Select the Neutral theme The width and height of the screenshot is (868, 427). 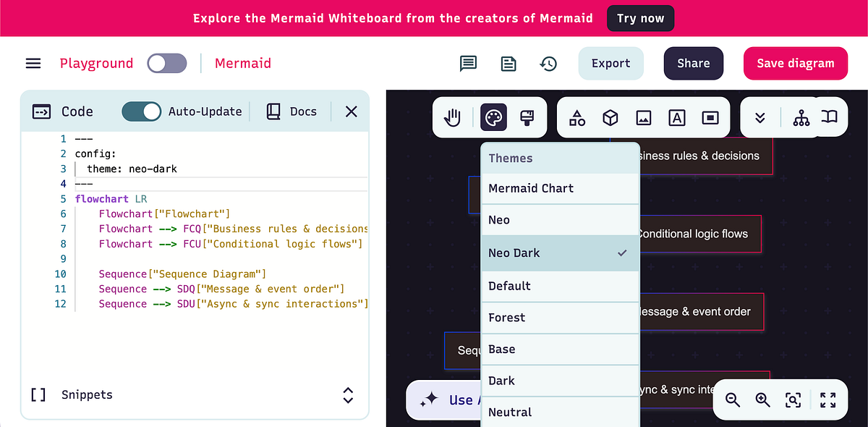tap(560, 413)
